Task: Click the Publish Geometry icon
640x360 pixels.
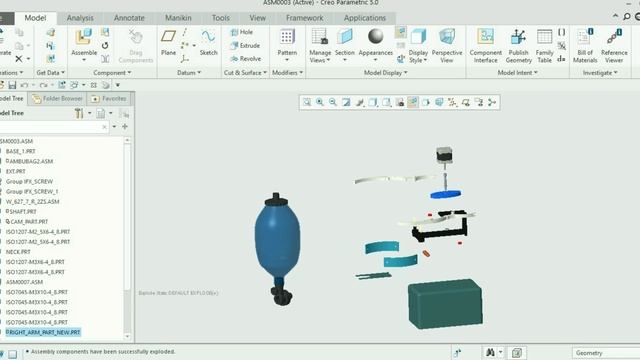Action: (x=518, y=37)
